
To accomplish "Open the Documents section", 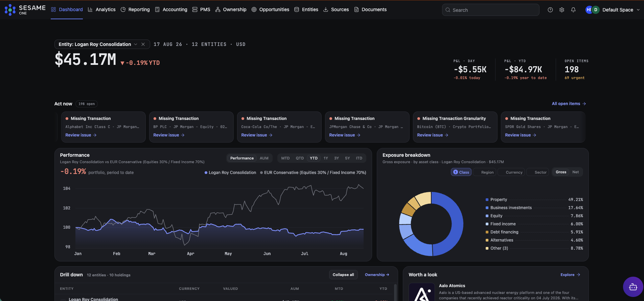I will [x=370, y=9].
